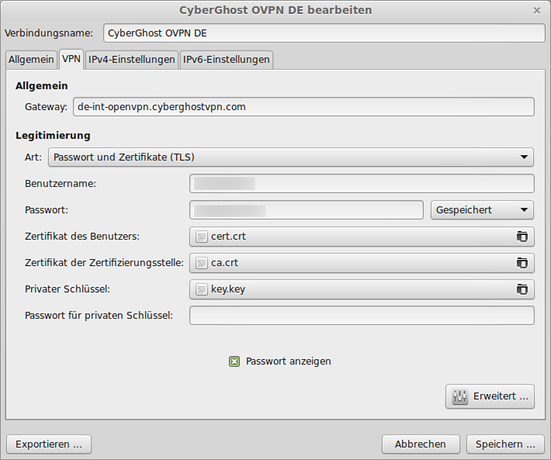The width and height of the screenshot is (551, 460).
Task: Open advanced settings via Erweitert
Action: (x=490, y=396)
